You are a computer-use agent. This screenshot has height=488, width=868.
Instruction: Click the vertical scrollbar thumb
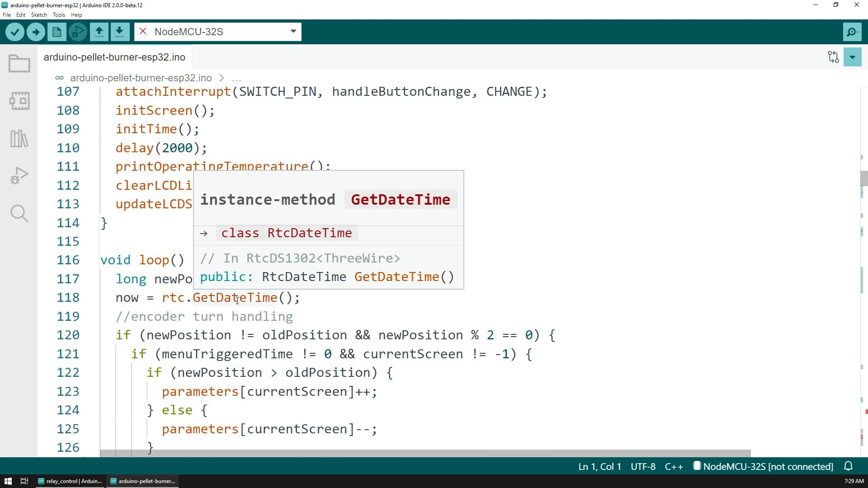coord(864,178)
